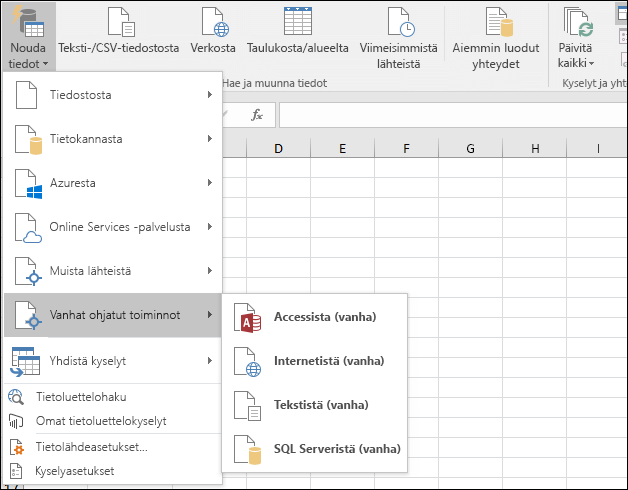
Task: Expand the Online Services -palvelusta submenu arrow
Action: pyautogui.click(x=210, y=227)
